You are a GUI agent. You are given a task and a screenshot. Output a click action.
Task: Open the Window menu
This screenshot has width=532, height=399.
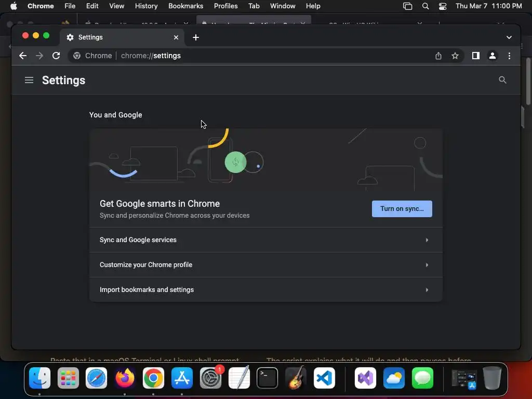click(x=283, y=6)
